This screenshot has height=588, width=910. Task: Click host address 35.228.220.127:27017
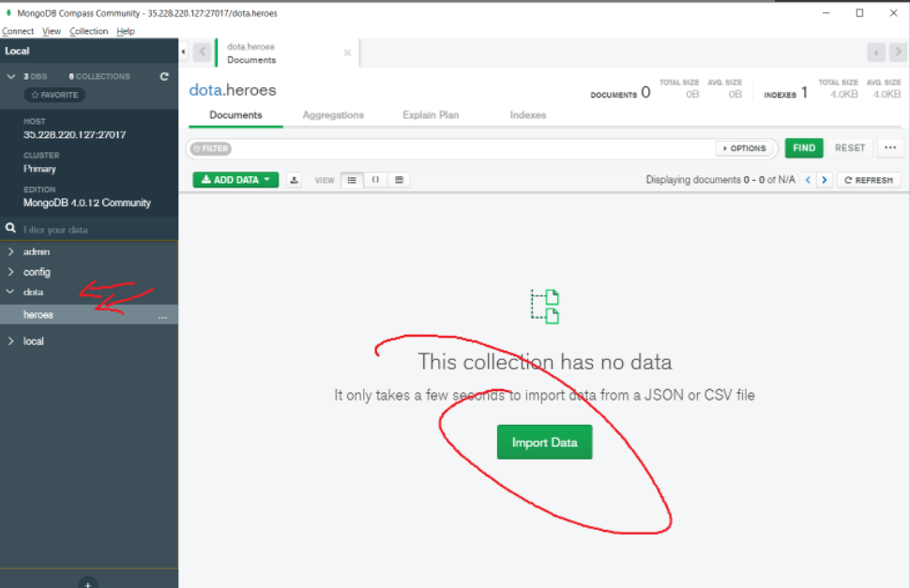[74, 134]
